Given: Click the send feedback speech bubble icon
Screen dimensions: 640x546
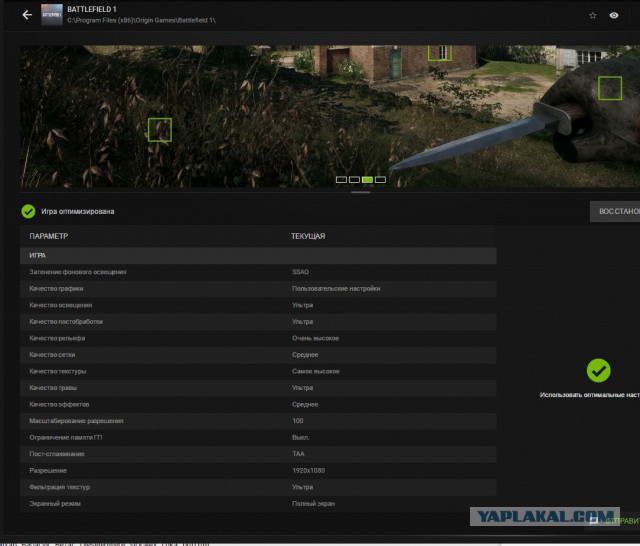Looking at the screenshot, I should [x=594, y=520].
